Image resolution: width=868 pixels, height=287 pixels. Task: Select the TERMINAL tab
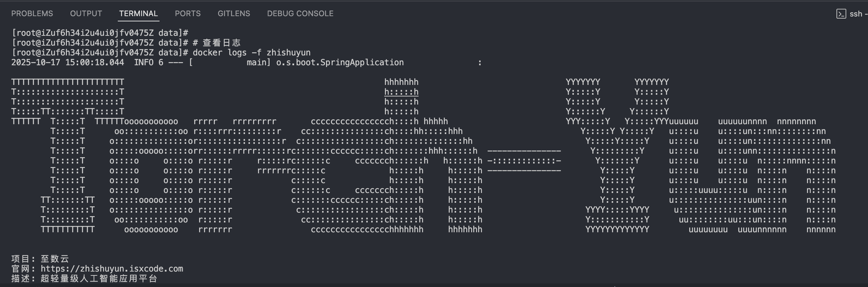[x=138, y=13]
